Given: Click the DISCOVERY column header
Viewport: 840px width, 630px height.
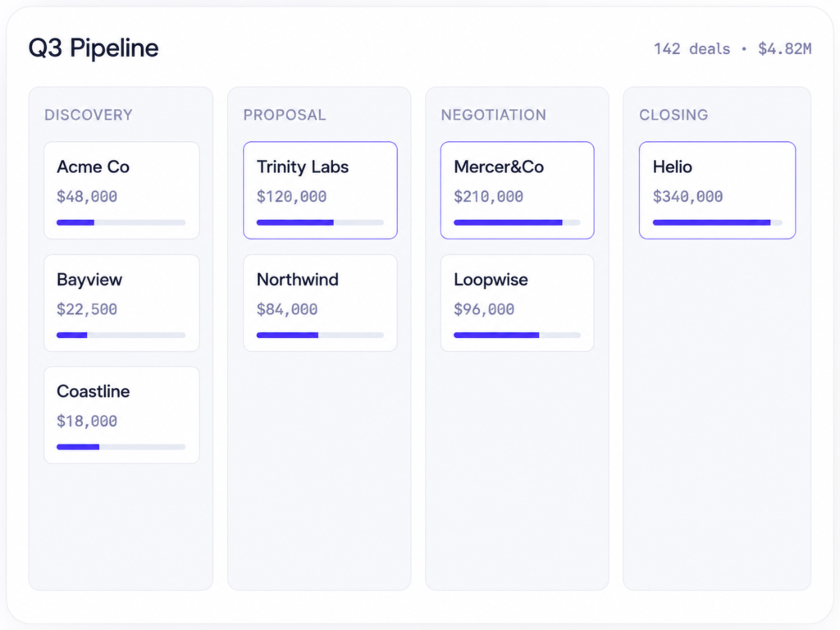Looking at the screenshot, I should click(89, 115).
